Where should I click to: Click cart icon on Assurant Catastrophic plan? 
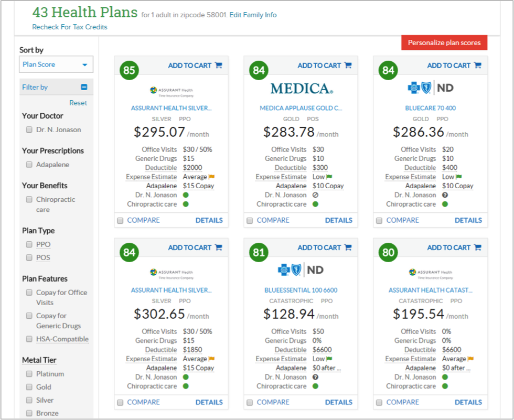click(x=478, y=247)
